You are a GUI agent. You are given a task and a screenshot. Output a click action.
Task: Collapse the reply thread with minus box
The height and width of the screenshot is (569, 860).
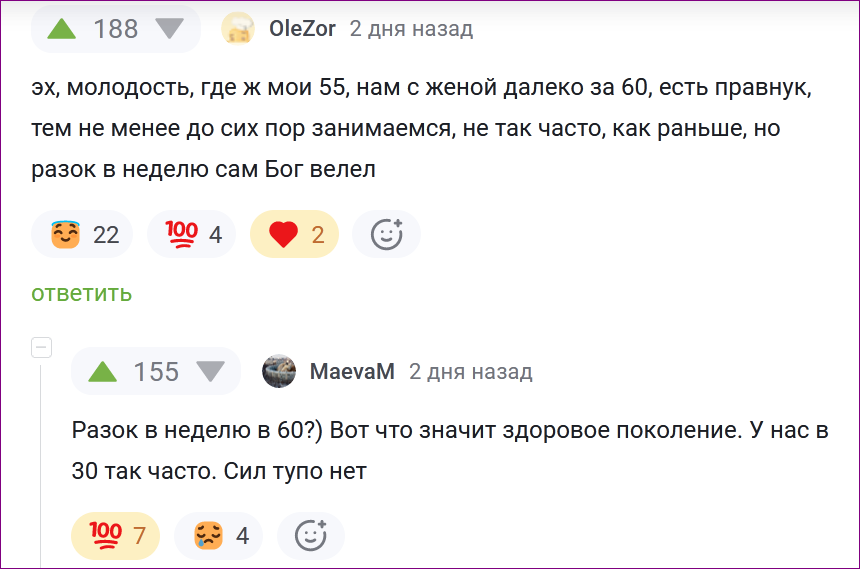pyautogui.click(x=41, y=348)
